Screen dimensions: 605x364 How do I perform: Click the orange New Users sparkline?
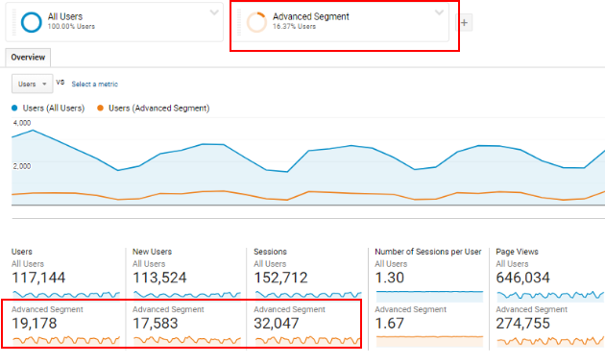tap(187, 340)
